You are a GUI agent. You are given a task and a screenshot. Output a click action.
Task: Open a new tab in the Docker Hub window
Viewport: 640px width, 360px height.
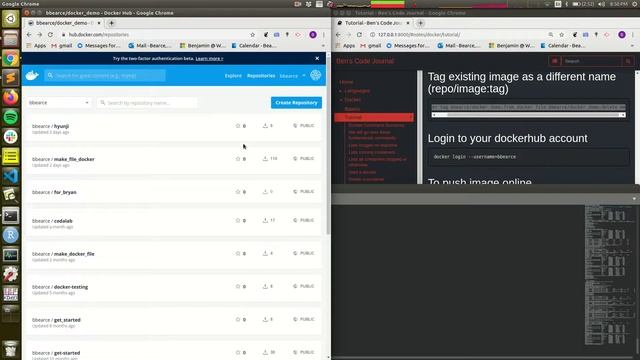tap(111, 23)
